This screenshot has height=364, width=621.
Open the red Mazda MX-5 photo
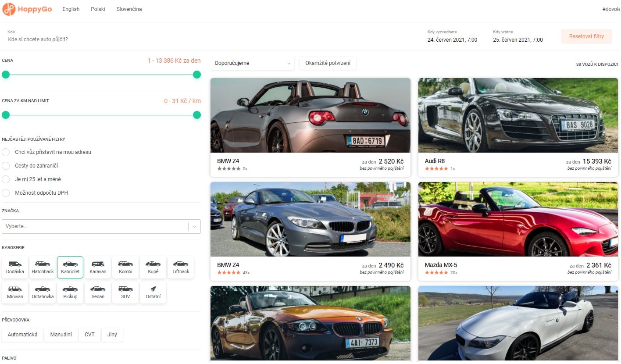518,219
